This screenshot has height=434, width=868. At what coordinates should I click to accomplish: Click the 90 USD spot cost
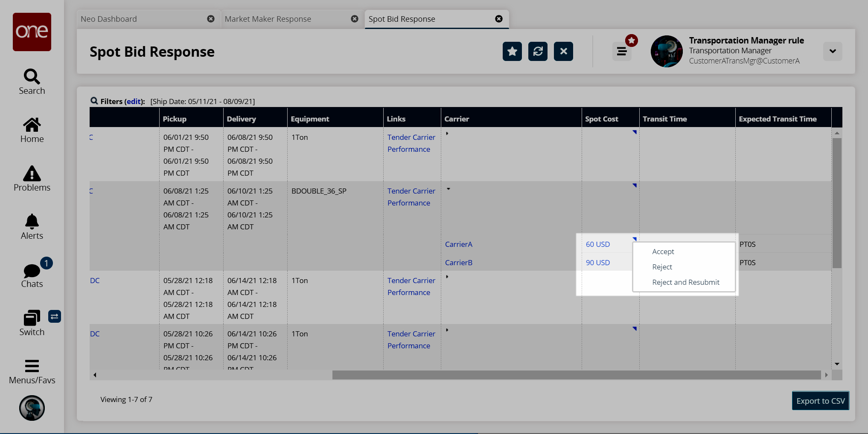(598, 263)
